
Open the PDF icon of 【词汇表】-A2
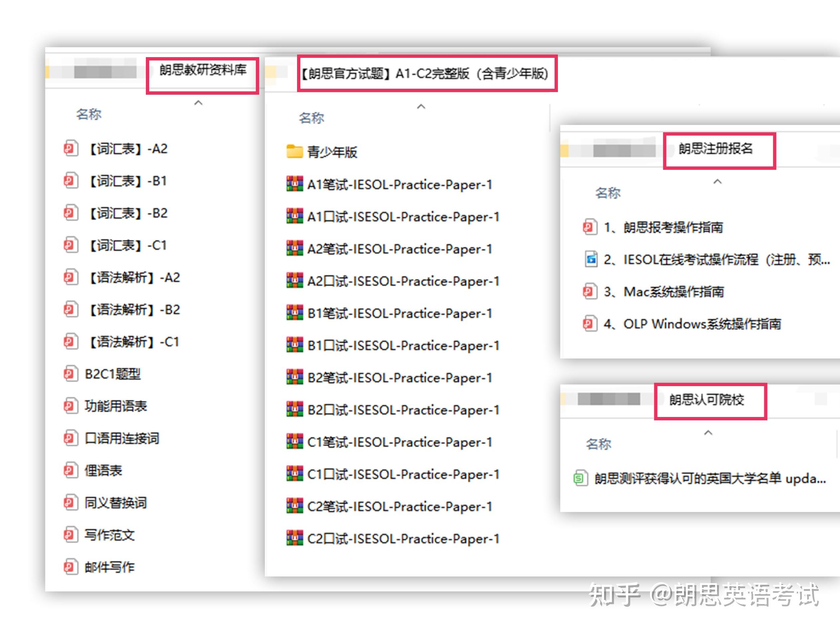[x=71, y=148]
